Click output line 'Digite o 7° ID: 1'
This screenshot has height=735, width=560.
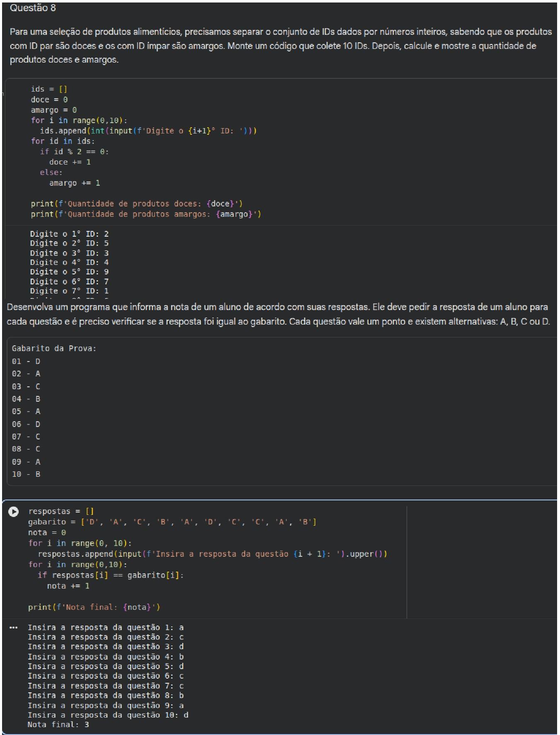pos(69,291)
